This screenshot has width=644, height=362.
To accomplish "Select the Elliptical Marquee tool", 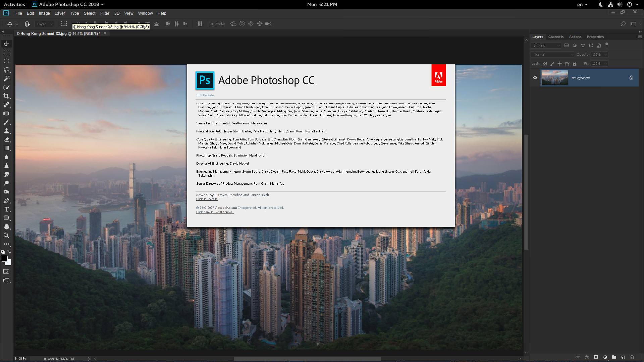I will pos(6,61).
